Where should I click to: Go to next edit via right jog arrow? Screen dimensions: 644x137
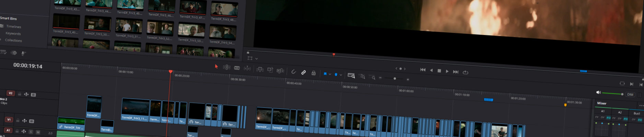(405, 69)
